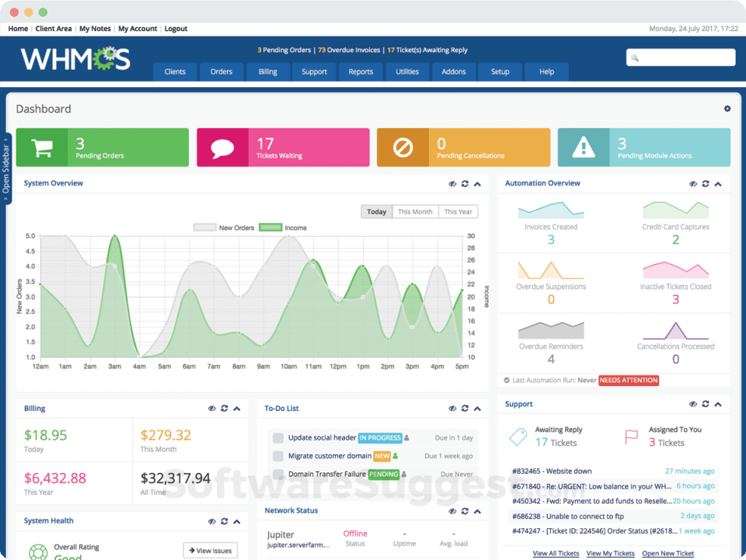Open dashboard settings gear icon
This screenshot has height=560, width=746.
[727, 109]
